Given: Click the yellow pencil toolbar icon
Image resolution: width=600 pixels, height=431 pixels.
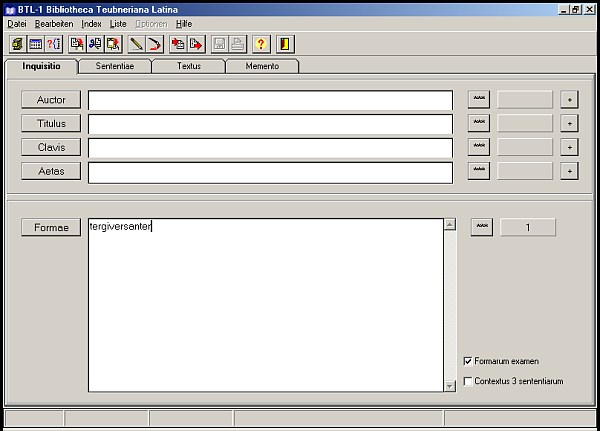Looking at the screenshot, I should [x=136, y=44].
